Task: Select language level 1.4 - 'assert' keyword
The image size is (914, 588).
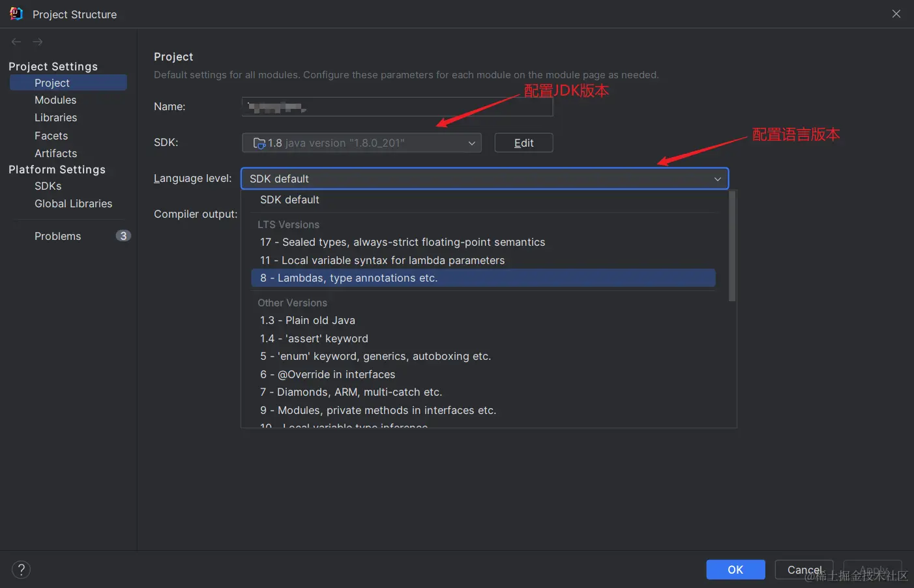Action: tap(484, 338)
